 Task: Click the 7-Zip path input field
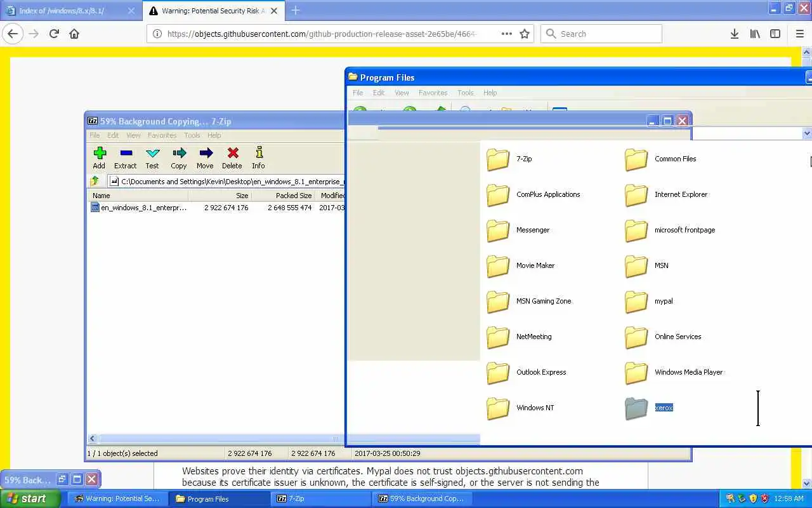(226, 182)
